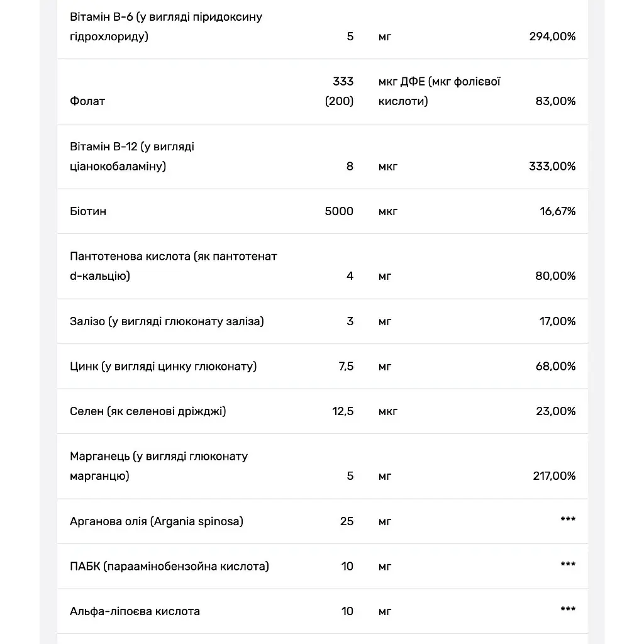The height and width of the screenshot is (644, 644).
Task: Click the Марганець ingredient label
Action: point(159,466)
